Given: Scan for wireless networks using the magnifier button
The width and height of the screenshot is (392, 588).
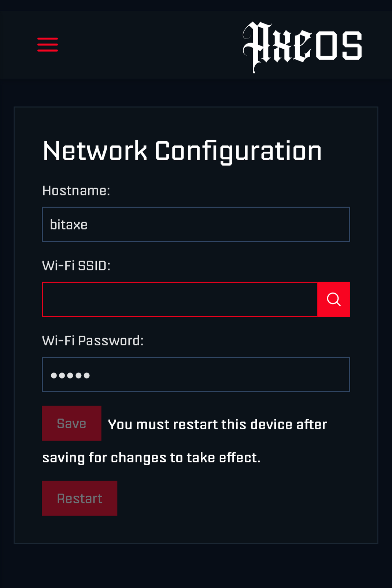Looking at the screenshot, I should click(x=333, y=299).
